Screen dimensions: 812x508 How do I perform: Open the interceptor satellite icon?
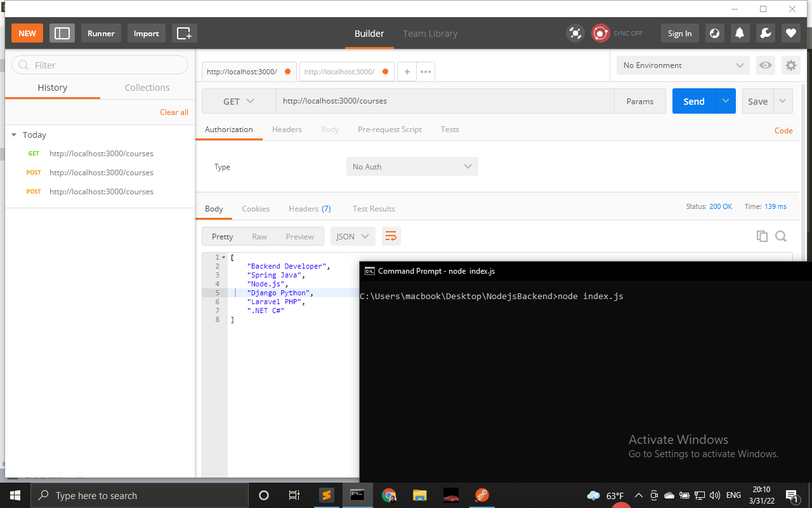coord(575,33)
